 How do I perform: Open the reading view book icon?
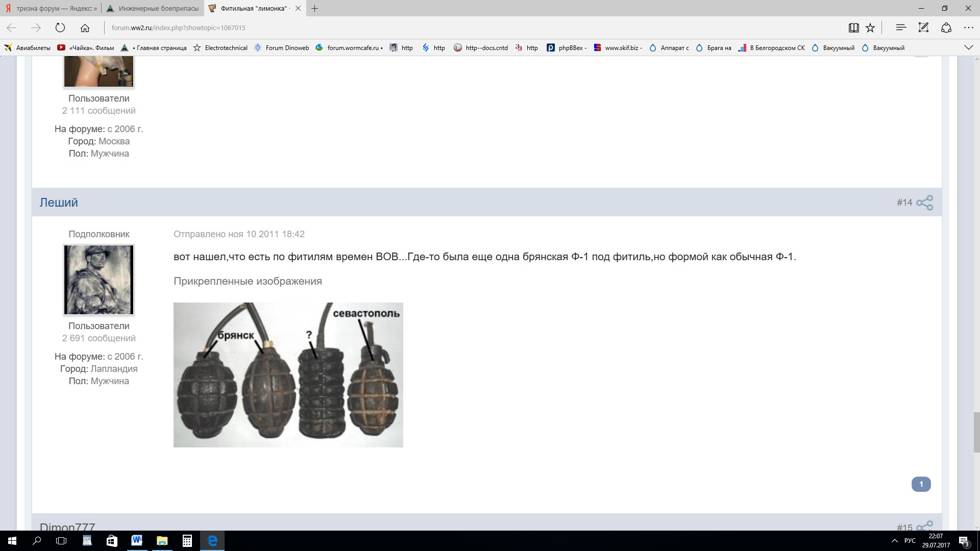point(853,28)
